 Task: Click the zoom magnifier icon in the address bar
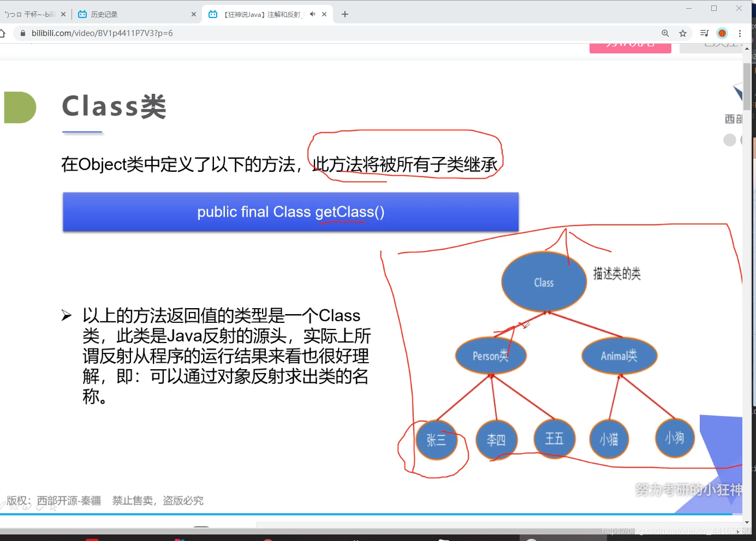tap(665, 33)
